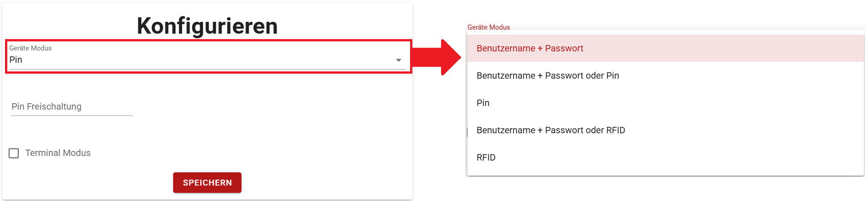
Task: Choose "Benutzername + Passwort oder Pin"
Action: click(547, 75)
